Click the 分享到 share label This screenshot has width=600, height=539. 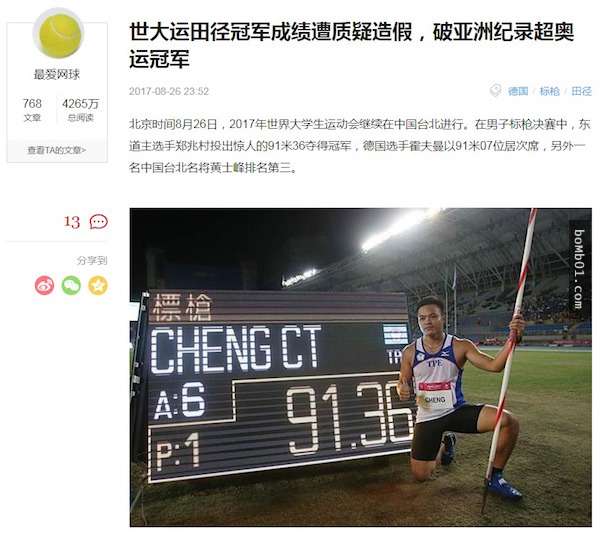(x=92, y=261)
